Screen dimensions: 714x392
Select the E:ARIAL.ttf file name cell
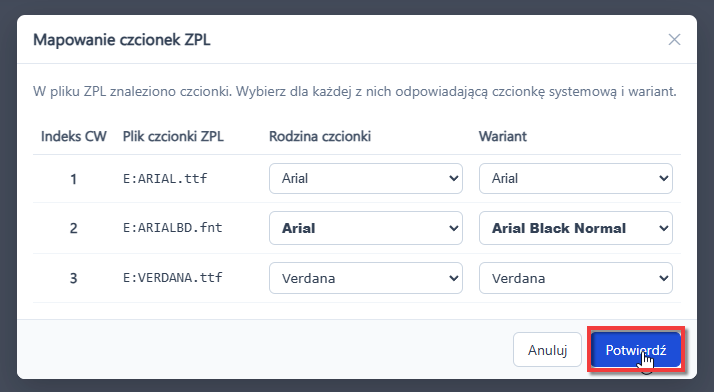coord(165,178)
